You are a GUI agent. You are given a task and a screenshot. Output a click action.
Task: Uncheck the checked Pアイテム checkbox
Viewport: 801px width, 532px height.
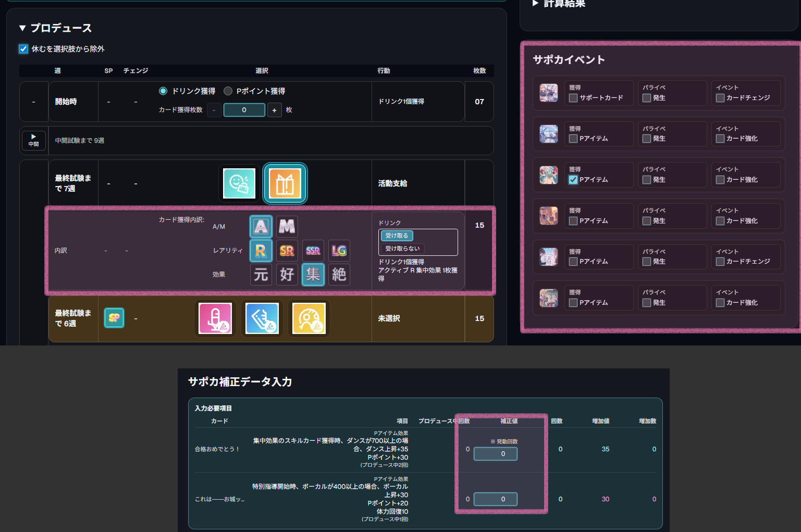coord(572,179)
